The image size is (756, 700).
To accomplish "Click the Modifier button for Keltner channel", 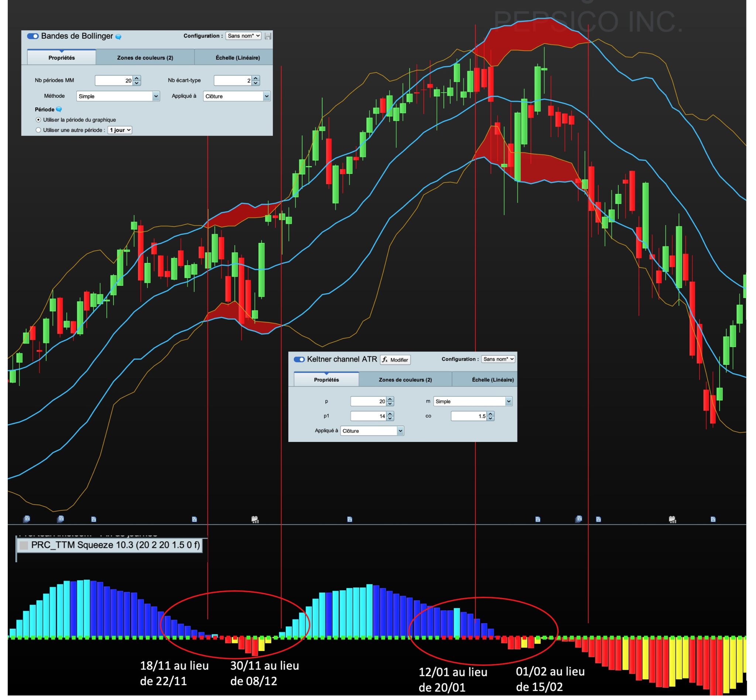I will [x=395, y=360].
